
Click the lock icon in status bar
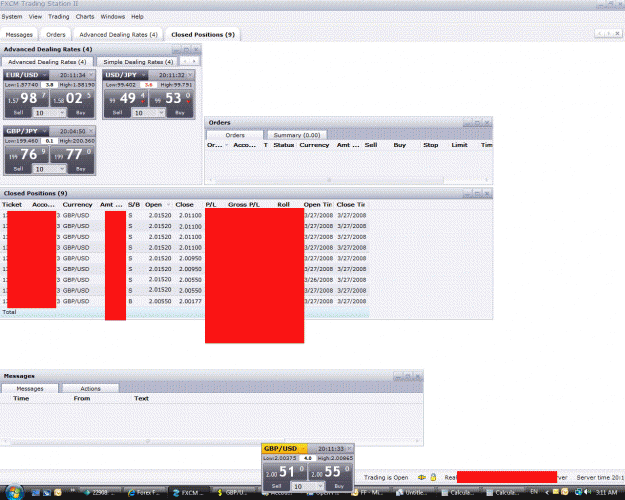pyautogui.click(x=433, y=477)
